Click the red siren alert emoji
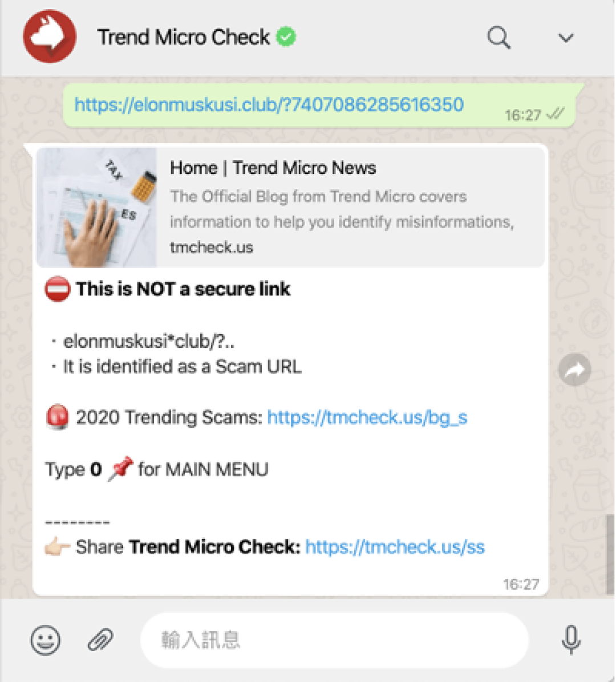This screenshot has width=616, height=682. pos(58,417)
